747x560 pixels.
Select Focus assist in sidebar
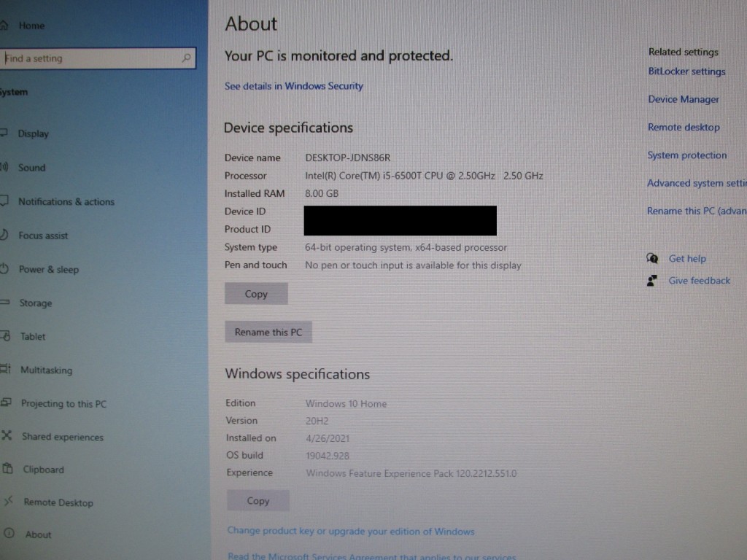(x=43, y=236)
